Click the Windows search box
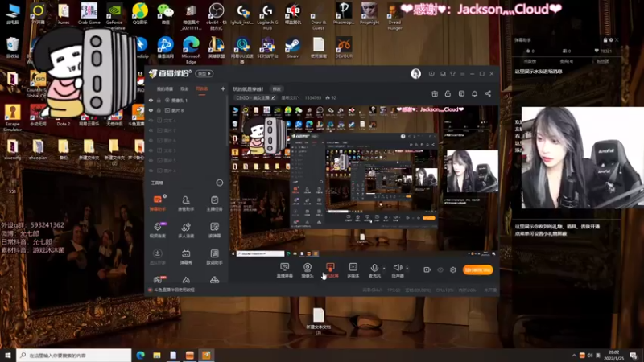 coord(74,355)
